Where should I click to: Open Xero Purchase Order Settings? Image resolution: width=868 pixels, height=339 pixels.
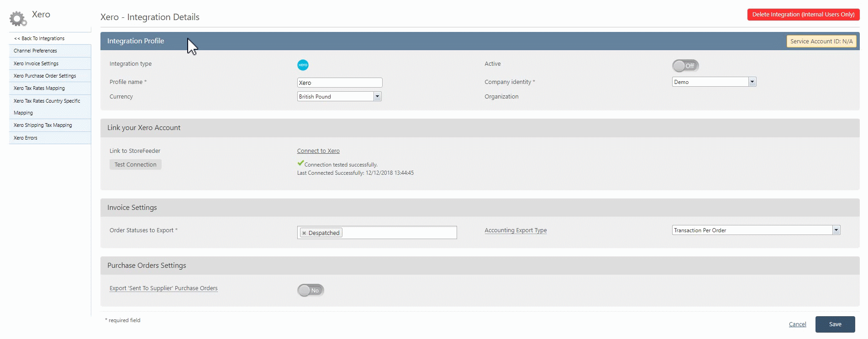click(50, 76)
